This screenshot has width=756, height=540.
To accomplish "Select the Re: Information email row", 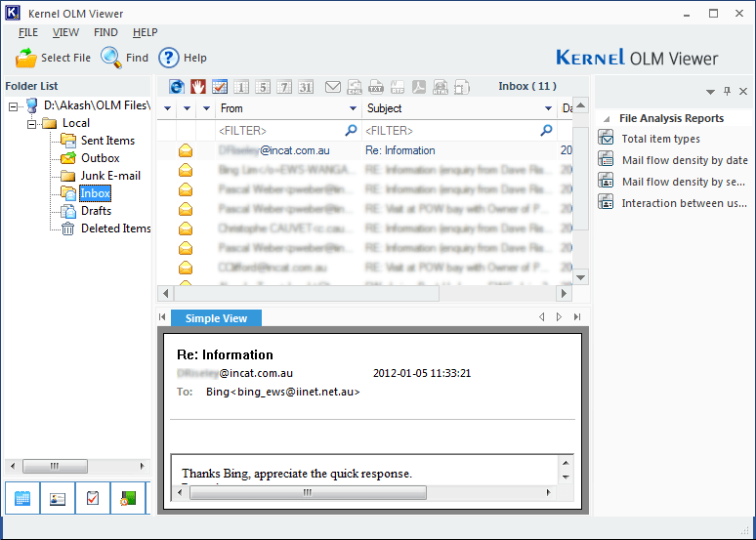I will pos(364,150).
